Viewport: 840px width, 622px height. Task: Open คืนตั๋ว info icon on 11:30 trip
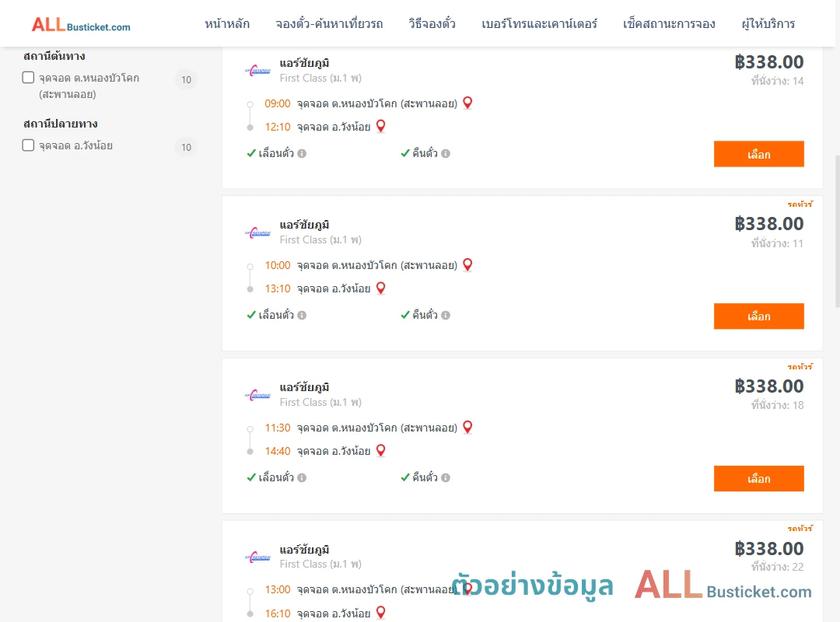click(x=446, y=478)
